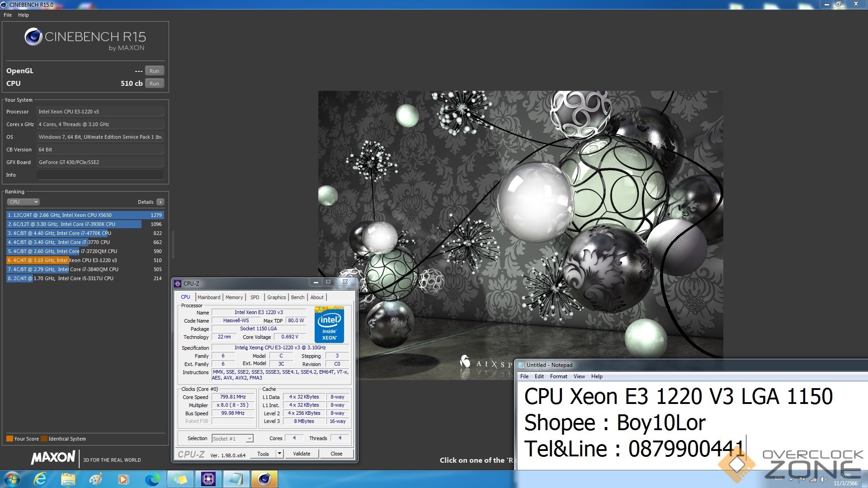Image resolution: width=868 pixels, height=488 pixels.
Task: Launch Paint from the taskbar
Action: coord(95,479)
